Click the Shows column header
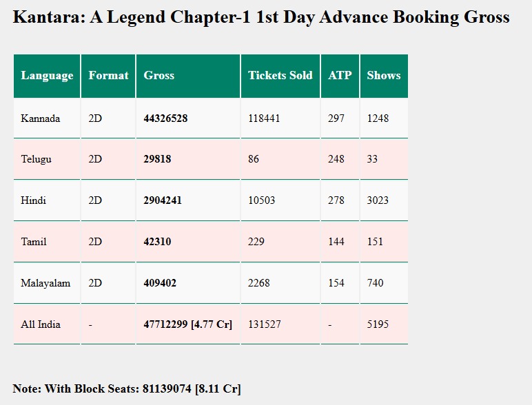This screenshot has width=532, height=405. click(x=383, y=76)
